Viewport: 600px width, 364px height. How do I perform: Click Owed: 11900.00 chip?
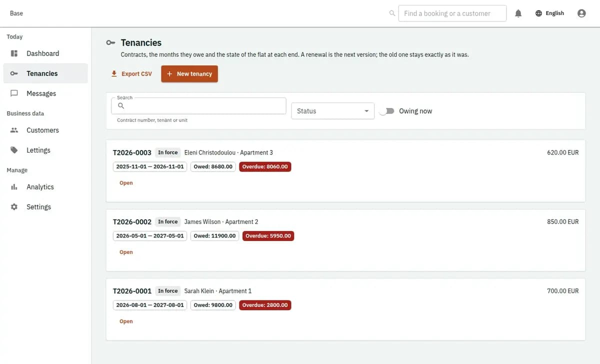(214, 236)
